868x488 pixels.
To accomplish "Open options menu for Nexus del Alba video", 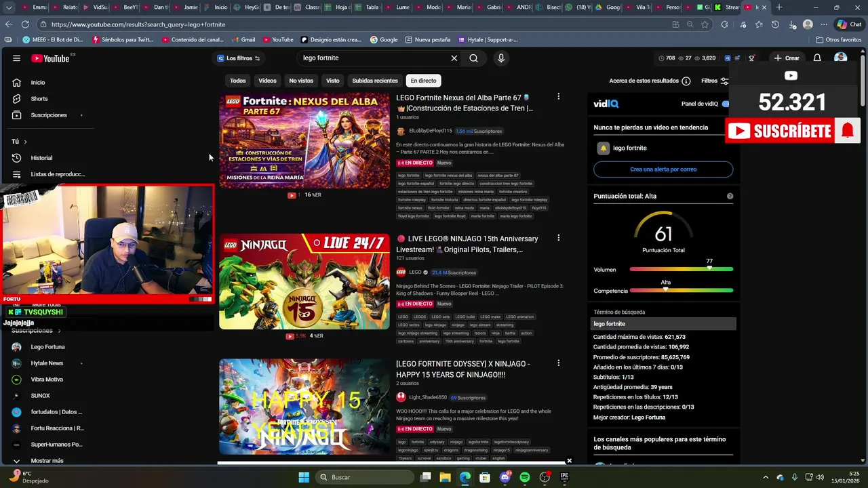I will tap(558, 97).
